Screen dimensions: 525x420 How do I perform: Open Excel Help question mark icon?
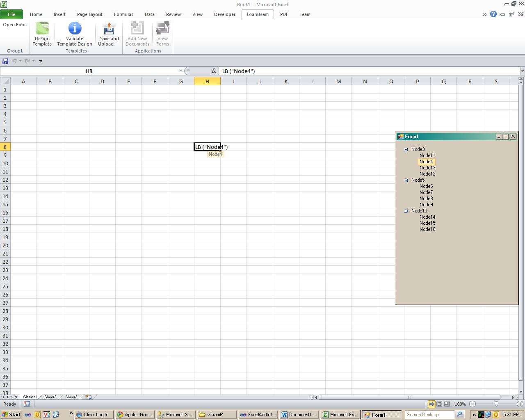[x=493, y=14]
